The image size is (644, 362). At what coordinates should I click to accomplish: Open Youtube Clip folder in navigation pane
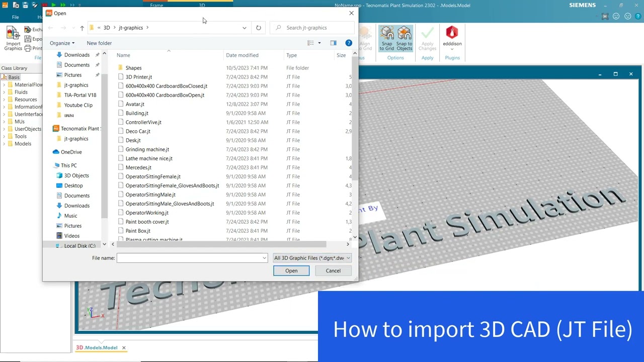(78, 105)
